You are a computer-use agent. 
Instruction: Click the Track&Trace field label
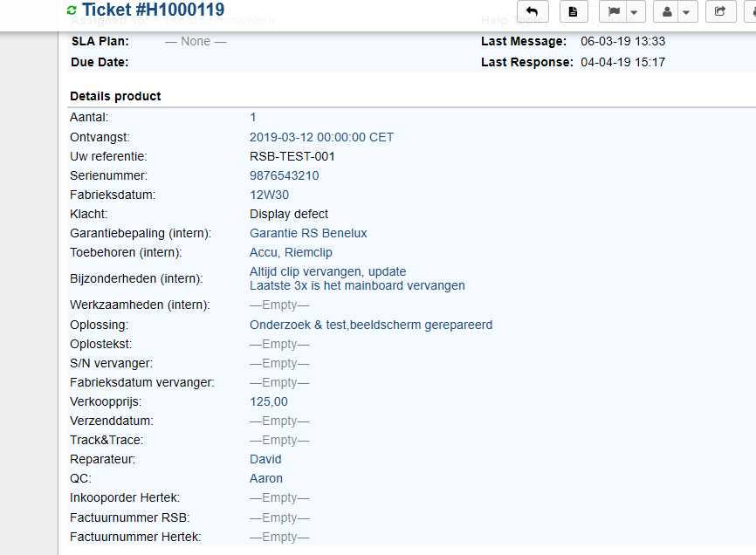[107, 441]
